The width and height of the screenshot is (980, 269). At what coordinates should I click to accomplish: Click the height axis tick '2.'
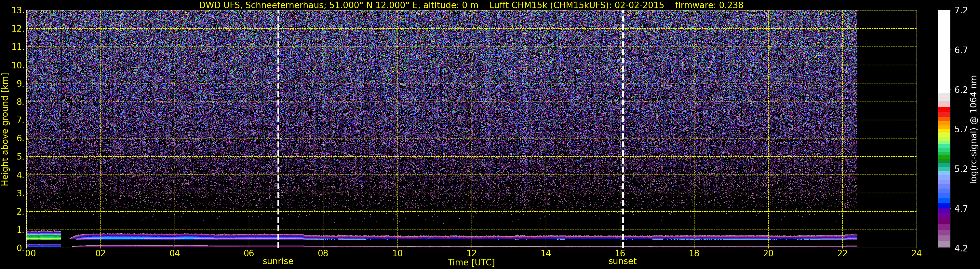click(20, 212)
